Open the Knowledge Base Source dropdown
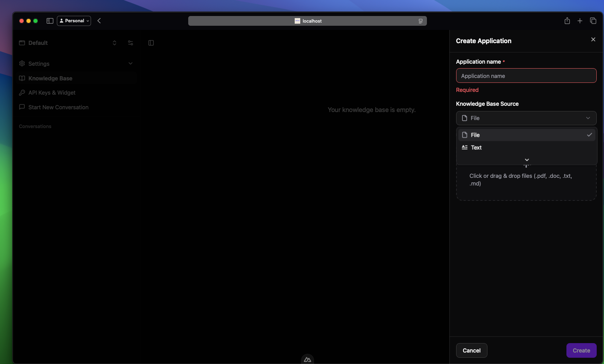 pos(526,118)
